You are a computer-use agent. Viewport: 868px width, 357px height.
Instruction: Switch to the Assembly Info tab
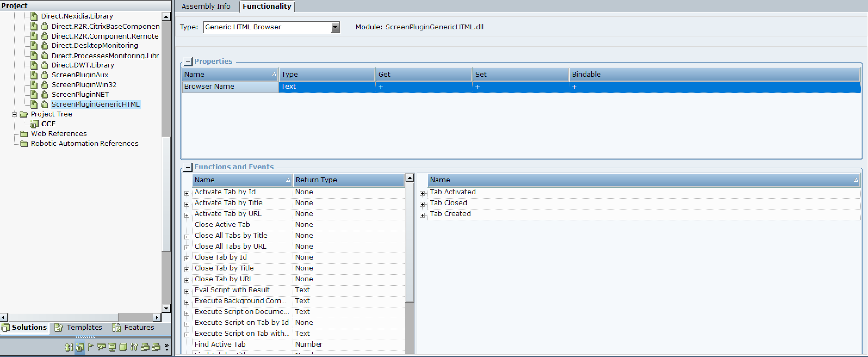[206, 7]
